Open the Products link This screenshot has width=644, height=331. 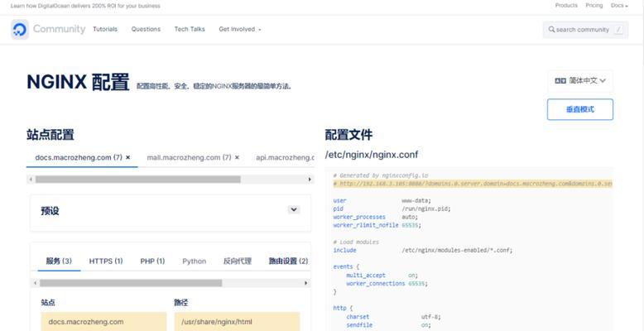click(566, 6)
